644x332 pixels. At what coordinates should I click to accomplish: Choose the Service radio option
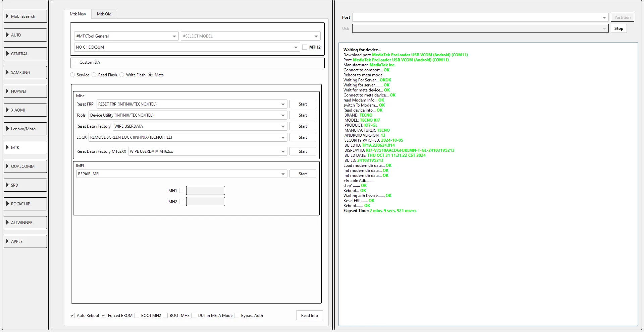(x=72, y=75)
